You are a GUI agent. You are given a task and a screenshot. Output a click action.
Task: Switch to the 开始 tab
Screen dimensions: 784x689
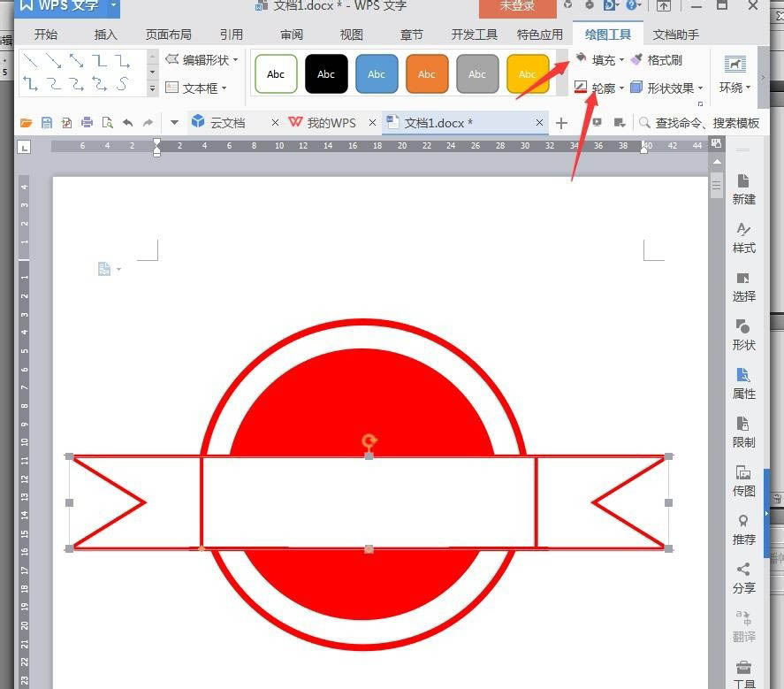click(x=45, y=34)
